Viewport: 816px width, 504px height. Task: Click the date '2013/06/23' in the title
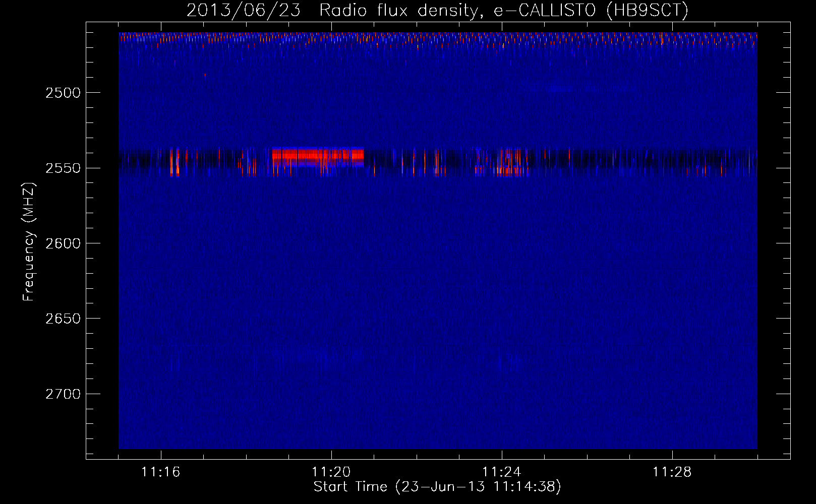coord(243,11)
